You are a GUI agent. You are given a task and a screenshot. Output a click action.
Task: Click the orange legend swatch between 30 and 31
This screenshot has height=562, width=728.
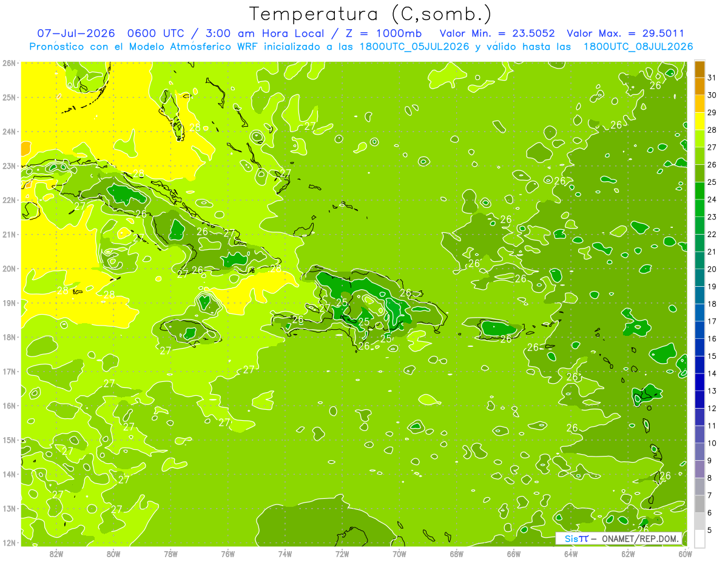[699, 86]
